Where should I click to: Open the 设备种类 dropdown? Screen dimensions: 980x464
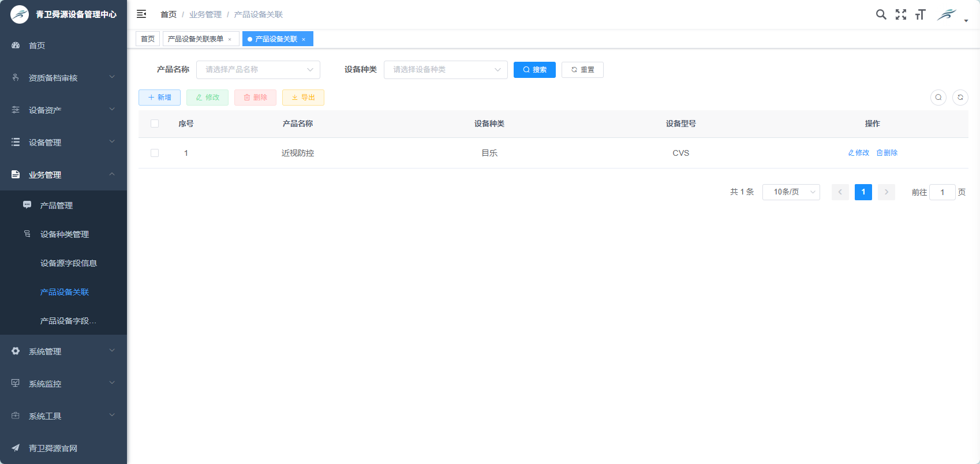point(445,70)
